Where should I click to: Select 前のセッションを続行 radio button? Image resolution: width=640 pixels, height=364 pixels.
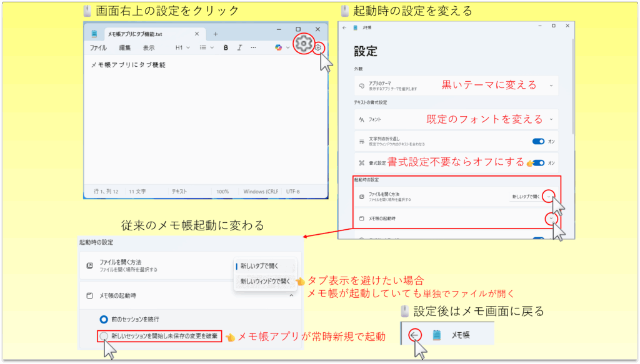tap(104, 319)
